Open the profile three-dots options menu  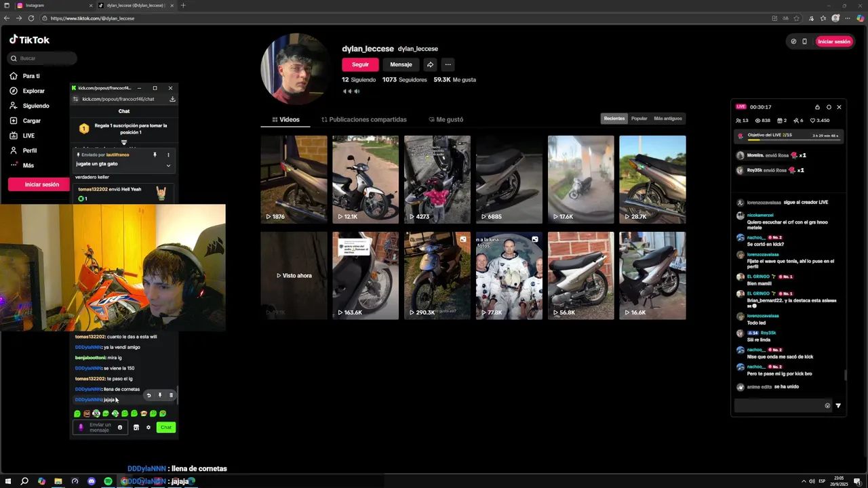[x=448, y=64]
